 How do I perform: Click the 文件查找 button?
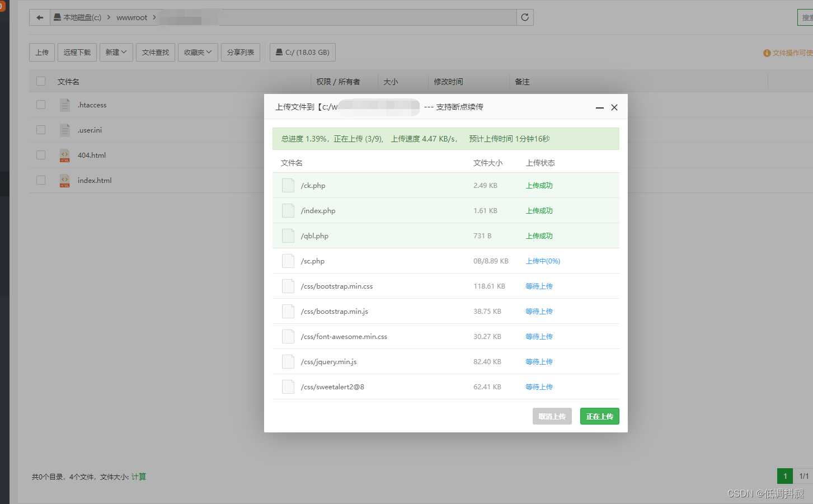pos(156,52)
